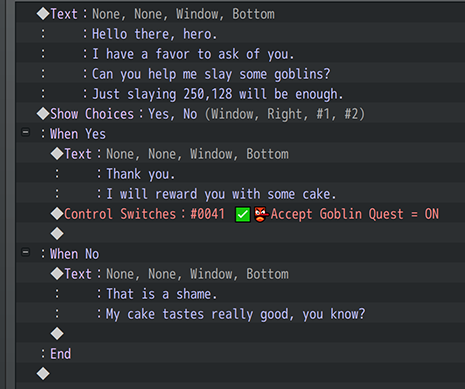This screenshot has height=389, width=465.
Task: Select the empty command slot below Control Switches
Action: coord(240,234)
